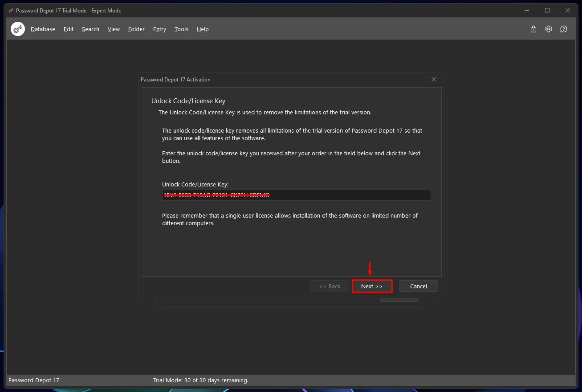Open the Search menu
582x392 pixels.
[x=90, y=29]
